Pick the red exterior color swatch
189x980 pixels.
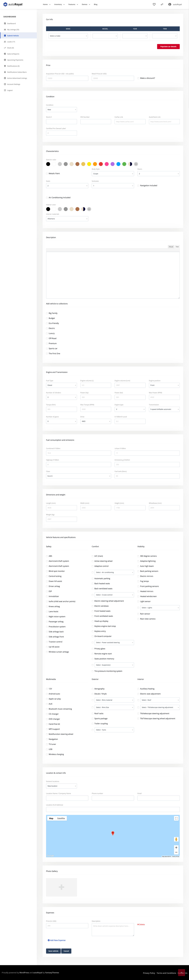(x=101, y=164)
